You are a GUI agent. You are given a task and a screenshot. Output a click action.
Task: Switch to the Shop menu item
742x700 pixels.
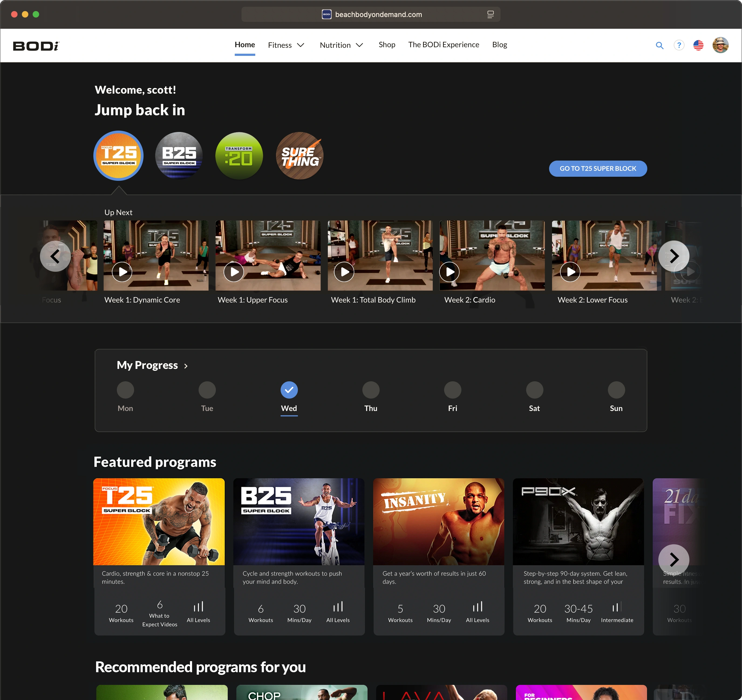tap(387, 45)
